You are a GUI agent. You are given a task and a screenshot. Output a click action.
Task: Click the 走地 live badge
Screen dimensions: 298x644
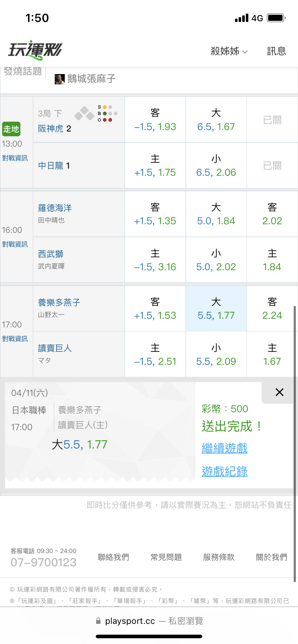11,129
